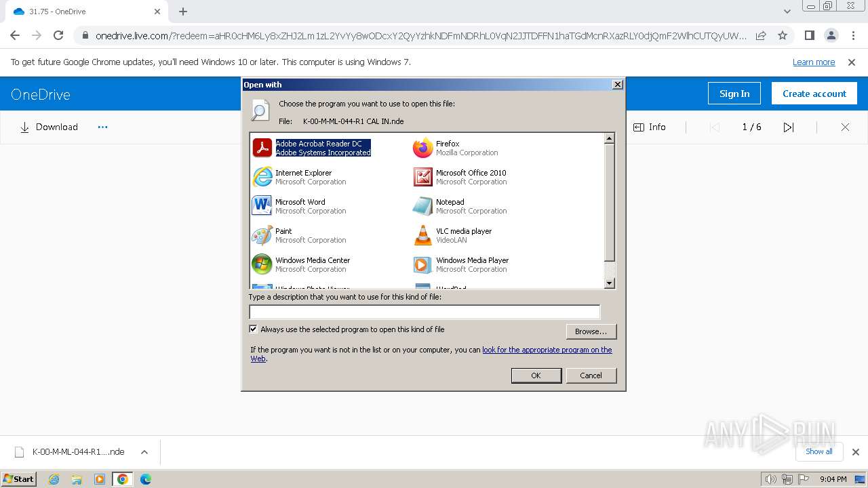Confirm with the OK button
Viewport: 868px width, 488px height.
tap(536, 375)
